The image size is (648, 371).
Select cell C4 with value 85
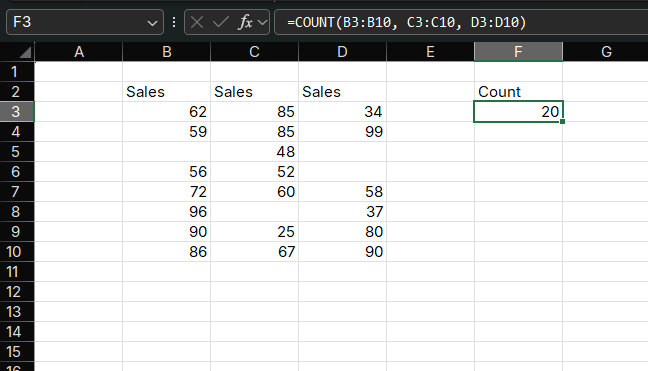tap(255, 132)
